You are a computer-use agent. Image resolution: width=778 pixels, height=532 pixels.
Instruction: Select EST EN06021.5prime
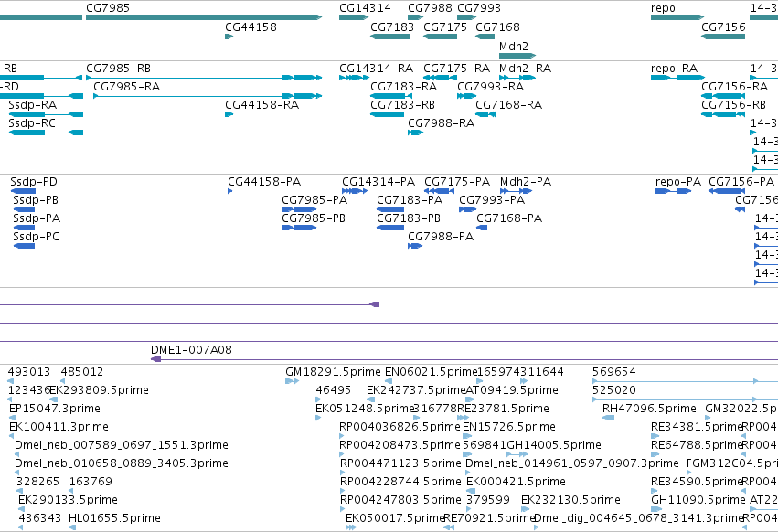[389, 381]
